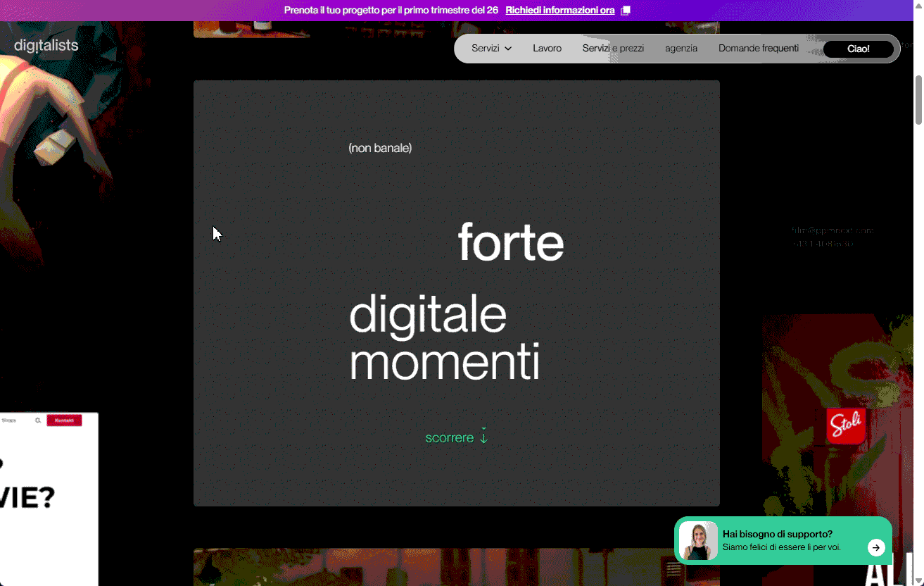Viewport: 924px width, 586px height.
Task: Open the "agenzia" page
Action: 681,48
